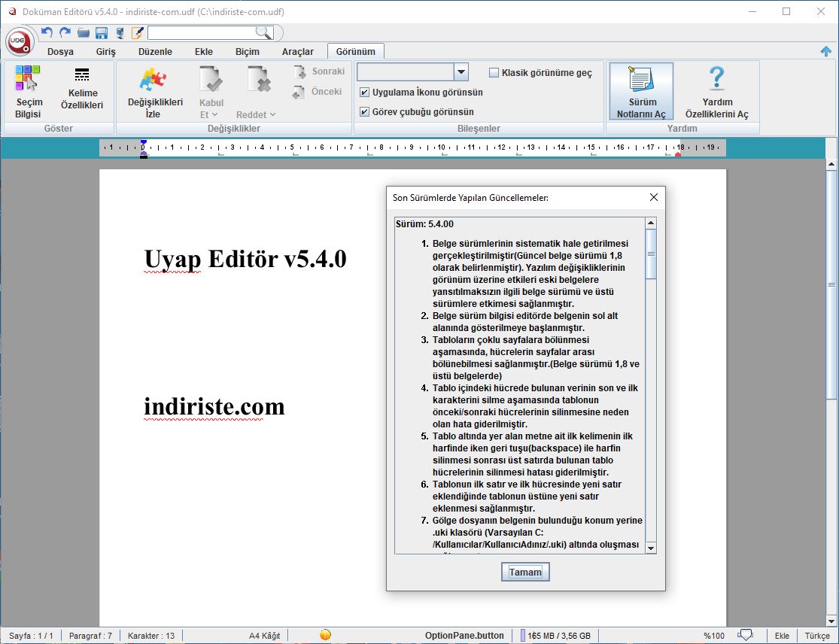The width and height of the screenshot is (839, 644).
Task: Close the Son Sürümlerde Yapılan Güncellemeler dialog
Action: coord(653,197)
